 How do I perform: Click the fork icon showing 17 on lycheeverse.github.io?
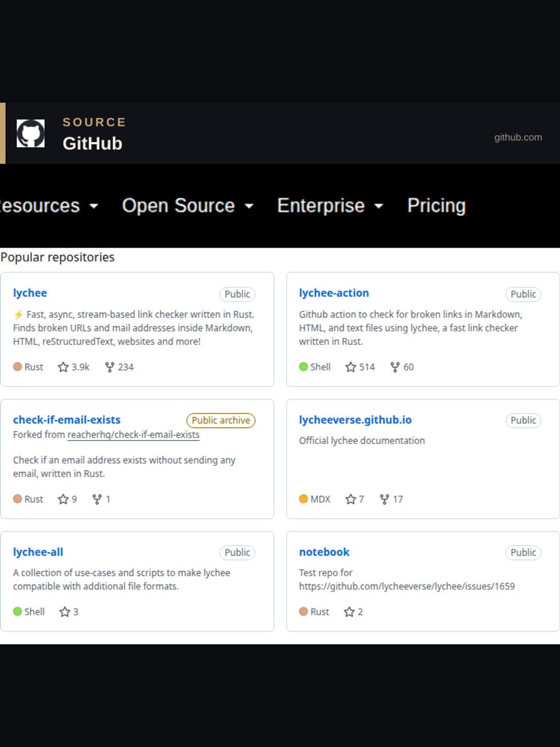(384, 500)
